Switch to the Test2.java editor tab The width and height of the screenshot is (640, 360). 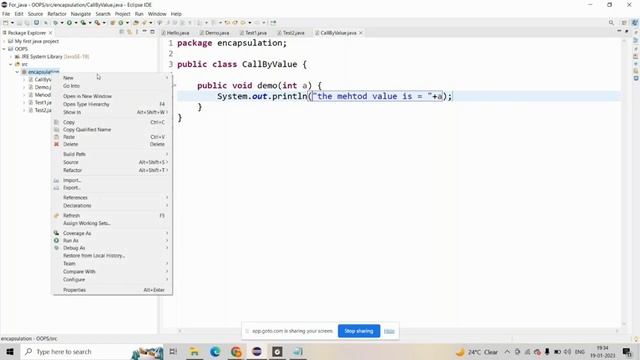291,33
